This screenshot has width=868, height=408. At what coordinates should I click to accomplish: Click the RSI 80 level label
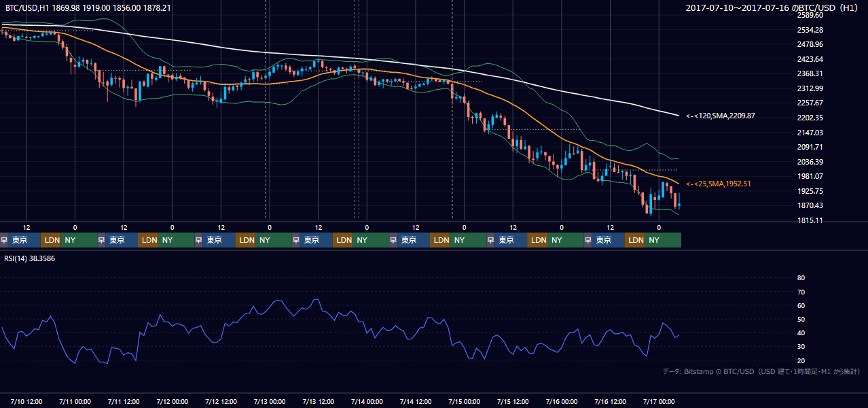[x=801, y=278]
